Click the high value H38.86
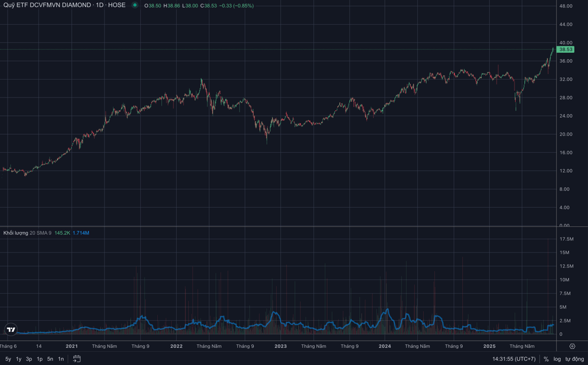This screenshot has width=588, height=365. 171,6
